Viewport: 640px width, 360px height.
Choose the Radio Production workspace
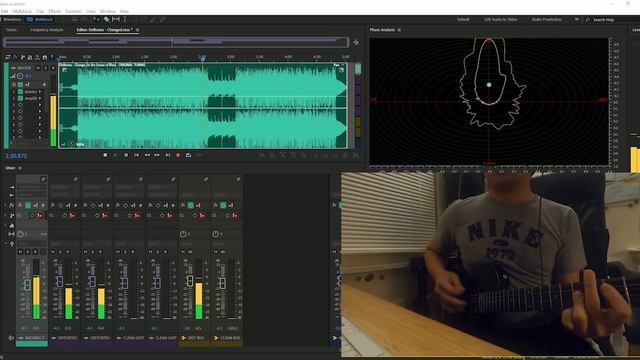(x=547, y=19)
